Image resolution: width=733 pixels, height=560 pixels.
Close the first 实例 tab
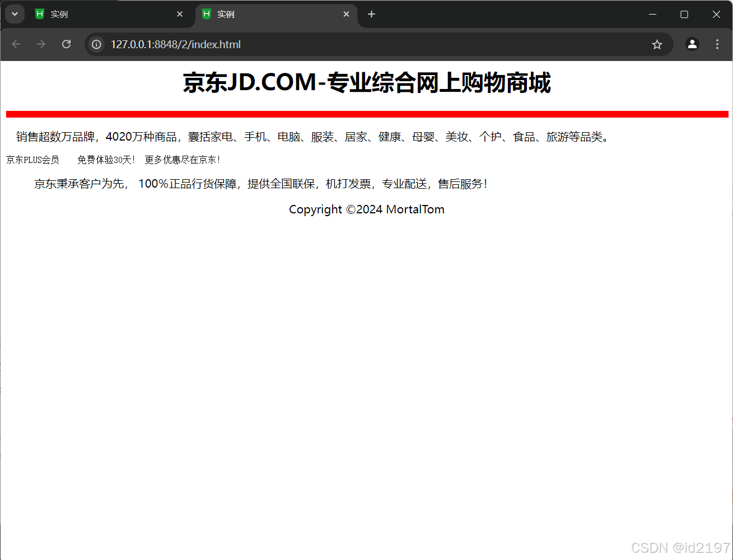(x=180, y=14)
